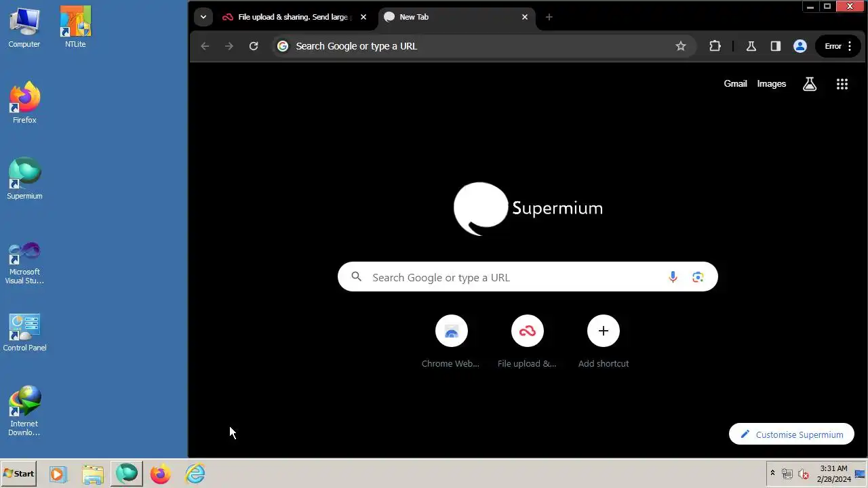Reload the current page
868x488 pixels.
pos(254,46)
